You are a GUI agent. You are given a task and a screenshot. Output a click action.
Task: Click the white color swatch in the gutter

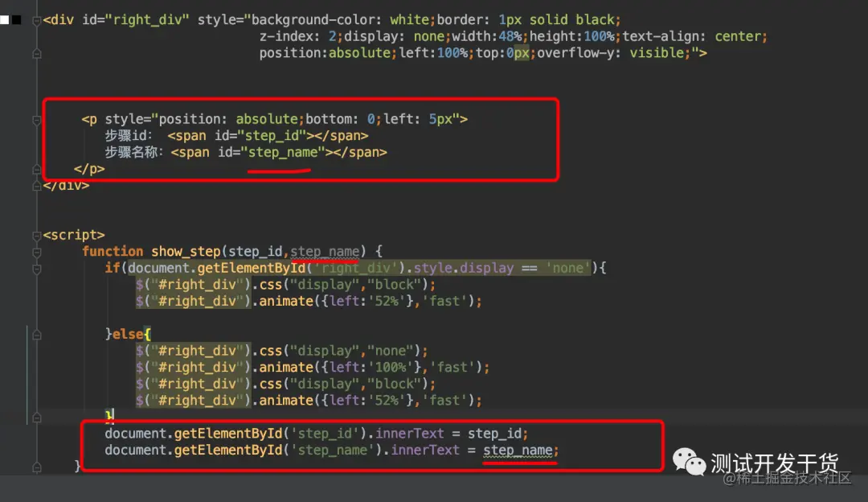[x=5, y=20]
